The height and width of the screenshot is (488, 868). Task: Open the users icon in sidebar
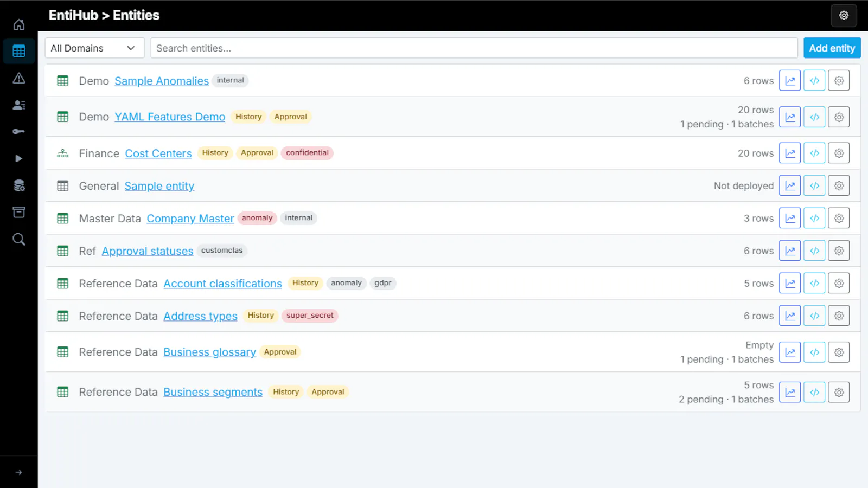point(19,105)
